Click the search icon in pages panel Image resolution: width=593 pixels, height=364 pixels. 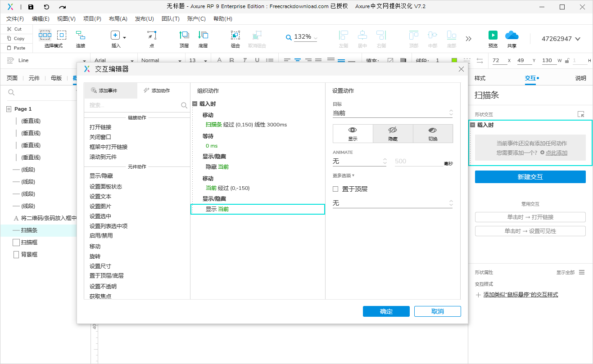(12, 93)
